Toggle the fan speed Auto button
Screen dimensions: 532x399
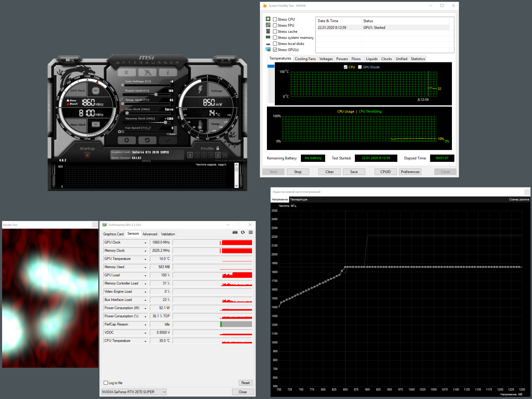(x=173, y=134)
